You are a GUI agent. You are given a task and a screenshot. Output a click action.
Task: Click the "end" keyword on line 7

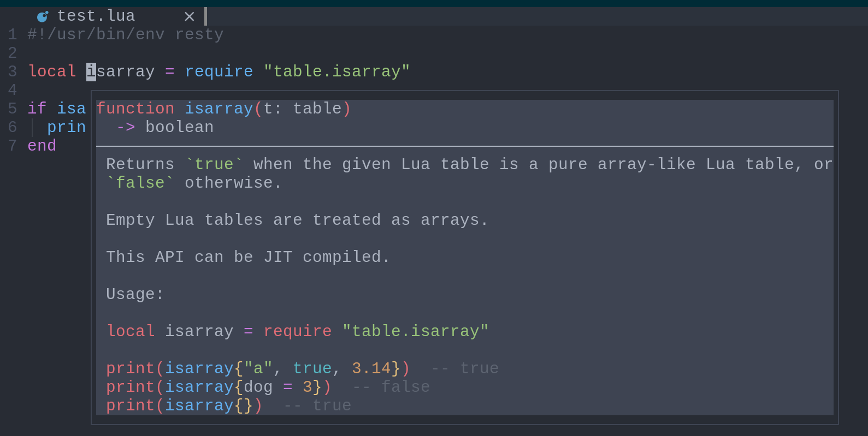pyautogui.click(x=42, y=146)
